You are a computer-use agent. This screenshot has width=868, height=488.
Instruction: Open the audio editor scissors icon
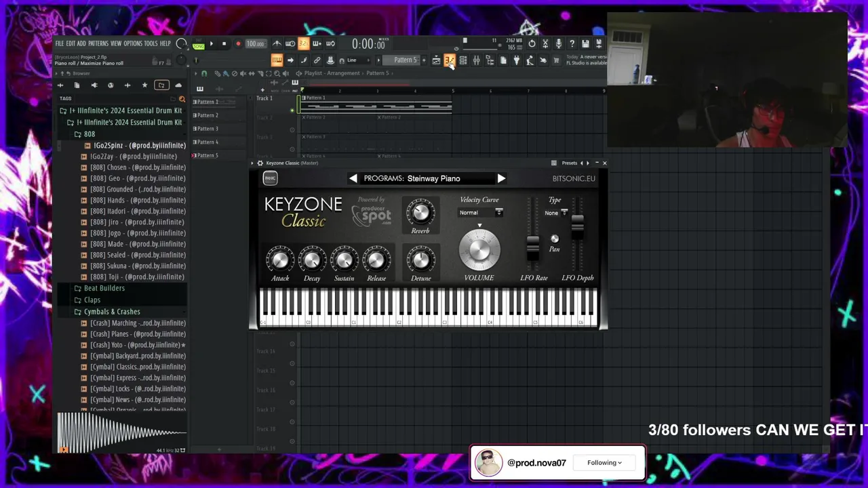coord(545,44)
